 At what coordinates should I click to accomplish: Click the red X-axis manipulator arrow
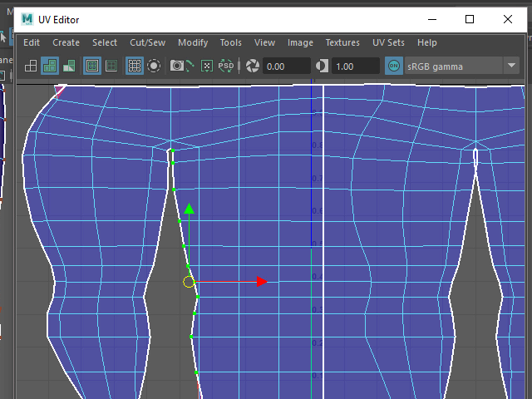[261, 282]
